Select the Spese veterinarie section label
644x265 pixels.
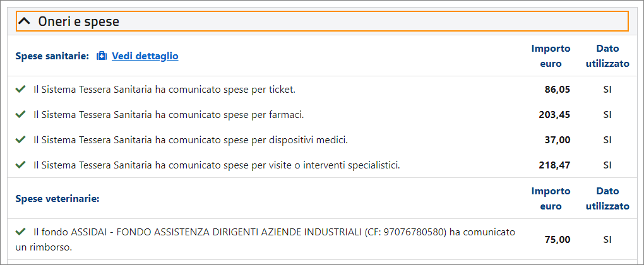click(x=57, y=199)
